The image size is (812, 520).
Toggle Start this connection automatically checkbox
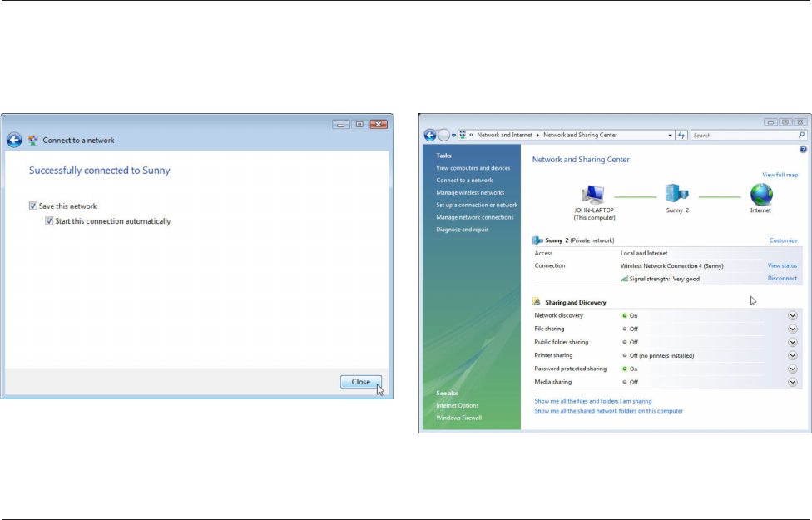(x=49, y=221)
